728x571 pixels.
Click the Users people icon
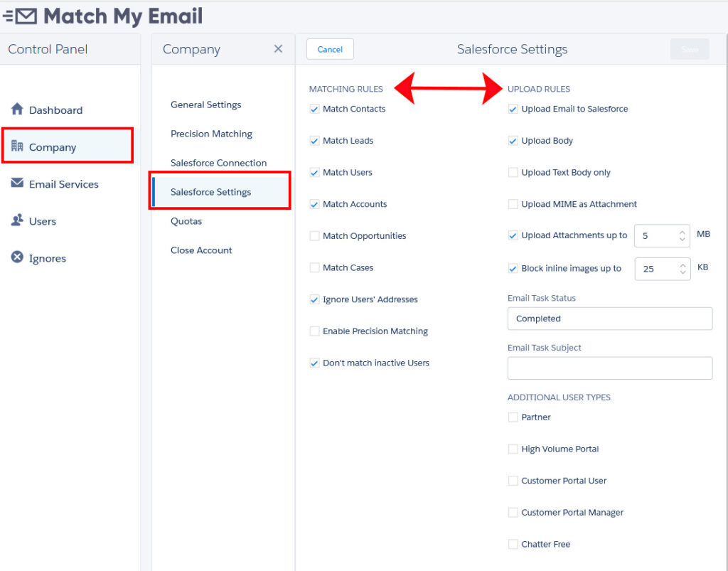pyautogui.click(x=17, y=220)
